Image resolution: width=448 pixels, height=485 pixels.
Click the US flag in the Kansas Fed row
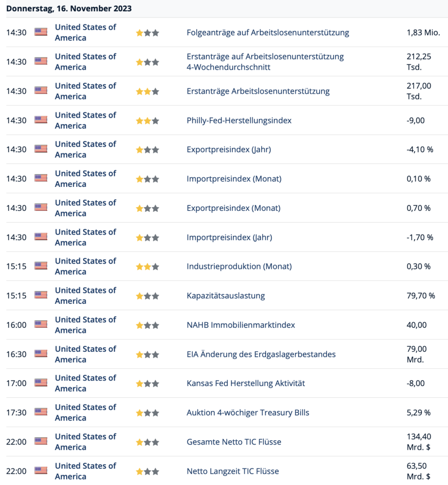(x=41, y=383)
